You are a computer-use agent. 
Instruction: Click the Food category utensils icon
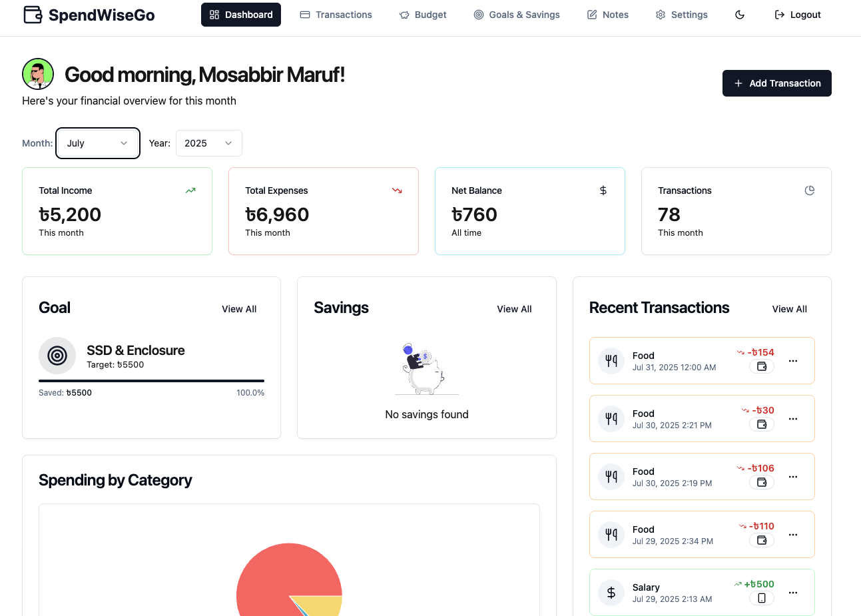pyautogui.click(x=611, y=360)
